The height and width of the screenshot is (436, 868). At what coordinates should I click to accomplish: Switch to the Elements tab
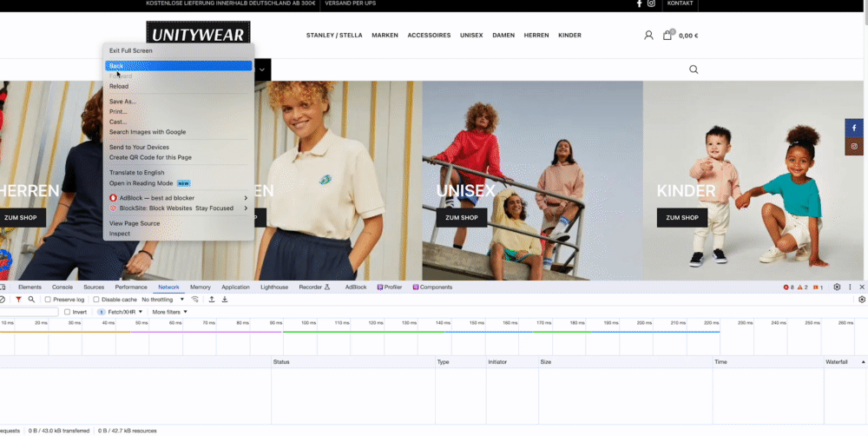(x=30, y=287)
